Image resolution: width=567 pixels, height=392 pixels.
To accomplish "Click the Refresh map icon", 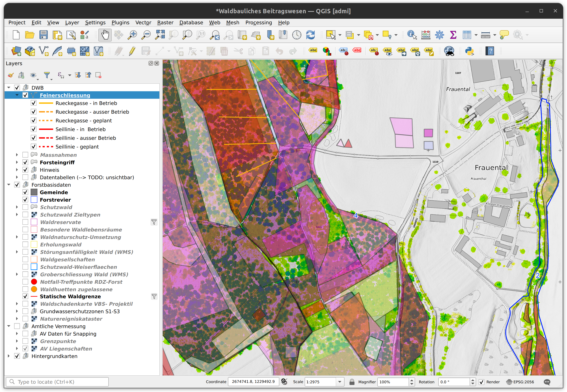I will pos(310,35).
